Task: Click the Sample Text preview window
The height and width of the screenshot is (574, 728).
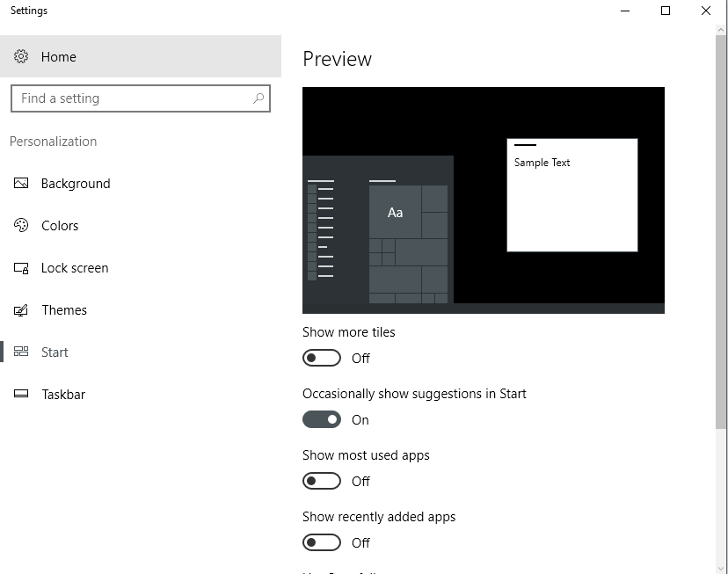Action: 572,195
